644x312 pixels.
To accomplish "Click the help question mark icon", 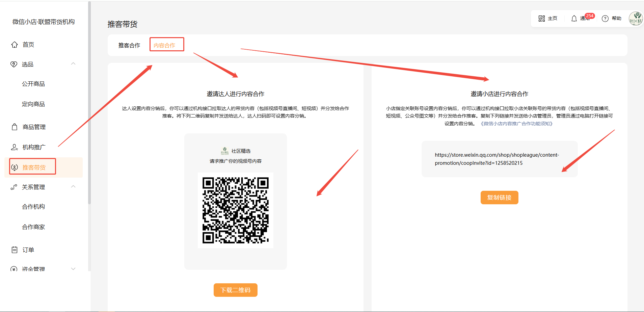I will click(x=605, y=19).
